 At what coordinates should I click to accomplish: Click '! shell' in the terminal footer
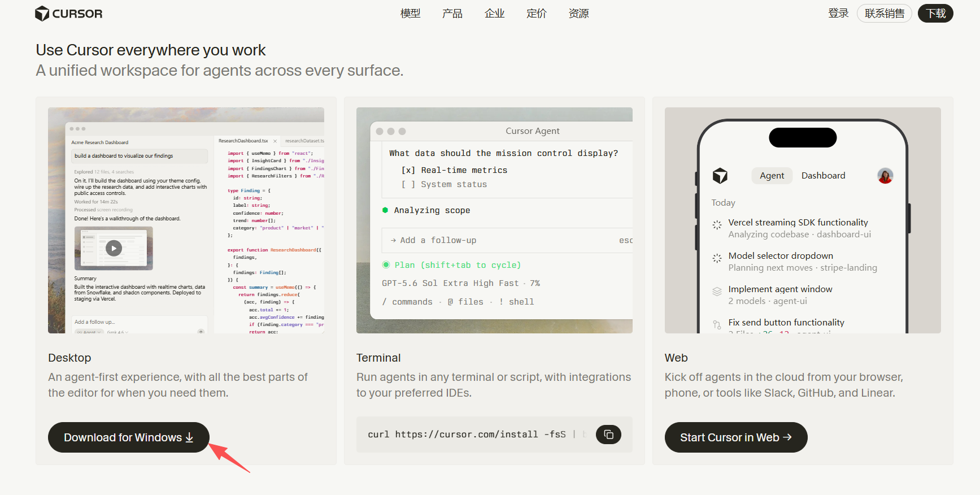pos(516,302)
